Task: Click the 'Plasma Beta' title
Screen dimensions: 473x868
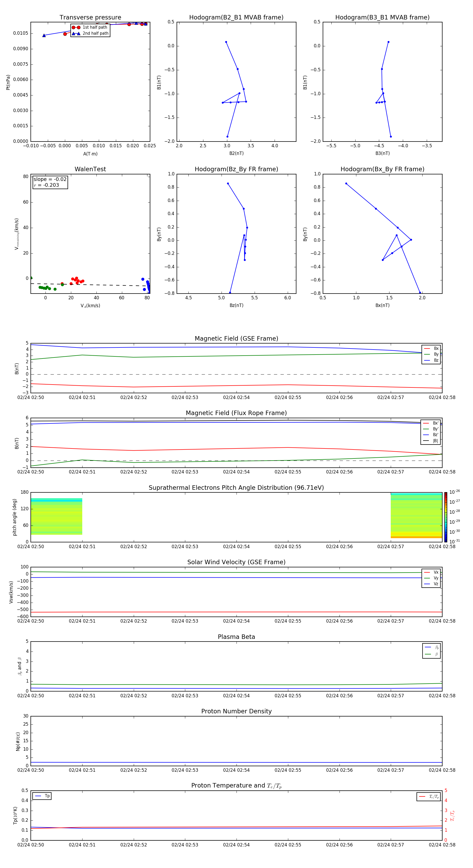Action: (x=236, y=637)
